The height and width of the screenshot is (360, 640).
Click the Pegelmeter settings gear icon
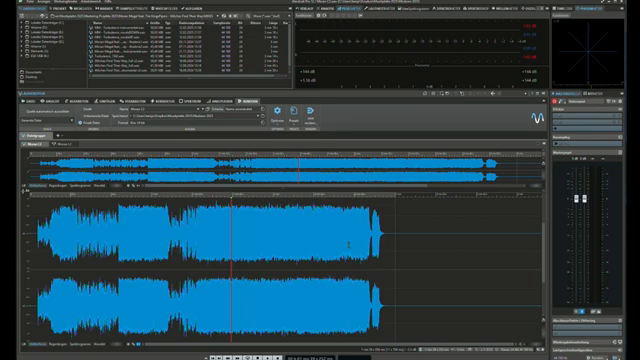318,16
